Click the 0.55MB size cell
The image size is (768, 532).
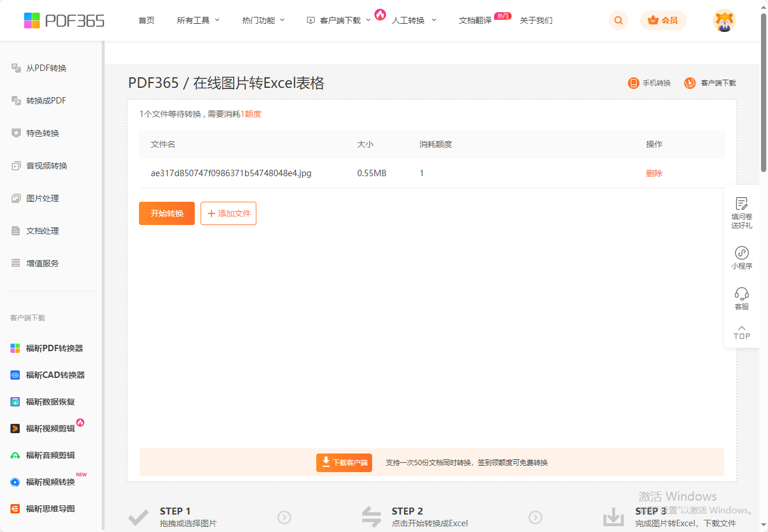372,173
